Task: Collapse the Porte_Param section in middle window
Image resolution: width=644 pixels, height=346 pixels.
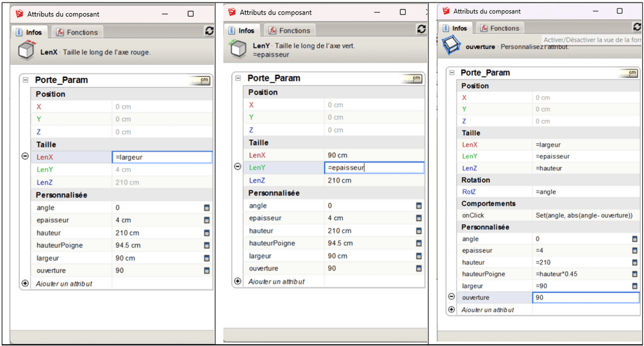Action: 237,78
